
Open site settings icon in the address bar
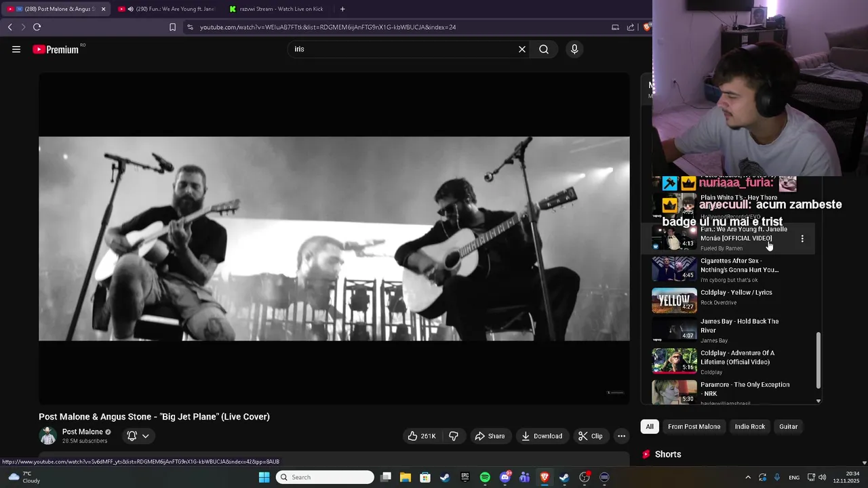click(190, 27)
